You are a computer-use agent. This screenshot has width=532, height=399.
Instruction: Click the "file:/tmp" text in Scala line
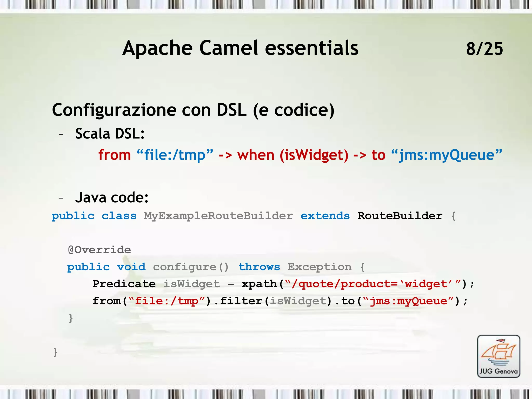[x=175, y=155]
